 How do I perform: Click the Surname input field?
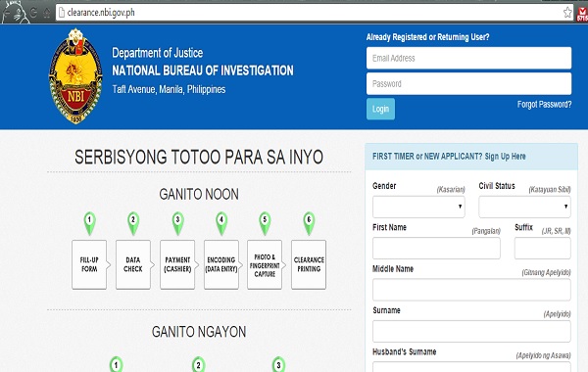(471, 331)
